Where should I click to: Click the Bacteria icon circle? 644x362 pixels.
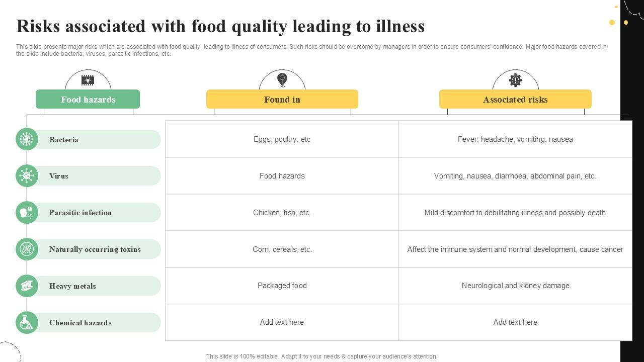pos(27,139)
